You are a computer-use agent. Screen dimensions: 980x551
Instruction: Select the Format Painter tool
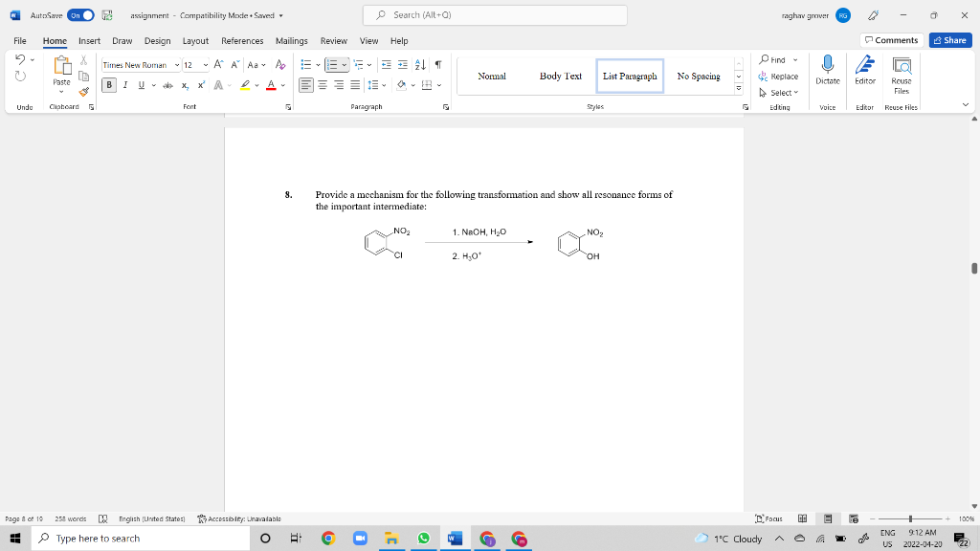(x=84, y=91)
